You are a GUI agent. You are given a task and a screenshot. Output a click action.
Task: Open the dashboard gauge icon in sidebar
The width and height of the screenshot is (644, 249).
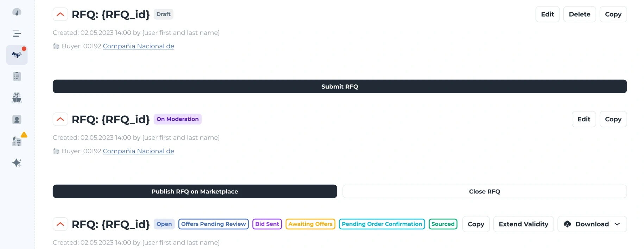[17, 12]
